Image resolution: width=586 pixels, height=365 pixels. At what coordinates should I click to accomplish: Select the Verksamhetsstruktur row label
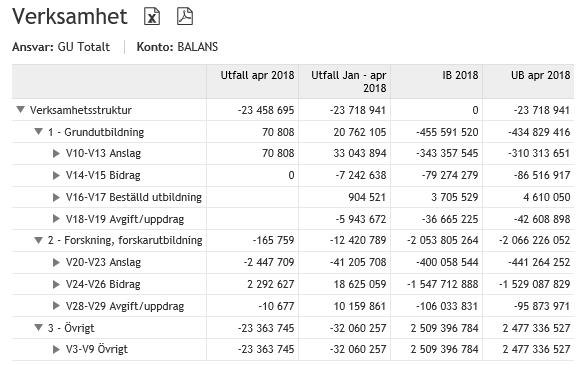click(x=81, y=110)
